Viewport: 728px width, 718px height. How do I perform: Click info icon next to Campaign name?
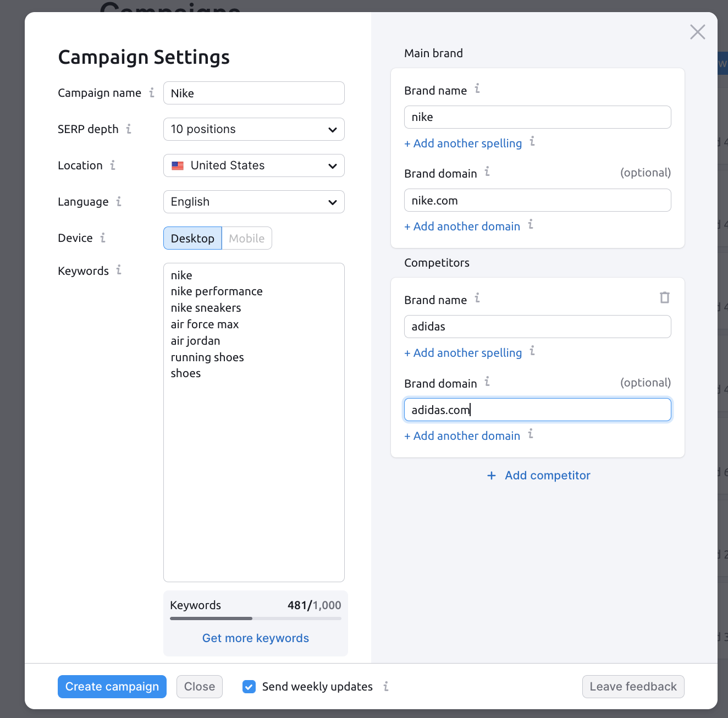(x=152, y=92)
